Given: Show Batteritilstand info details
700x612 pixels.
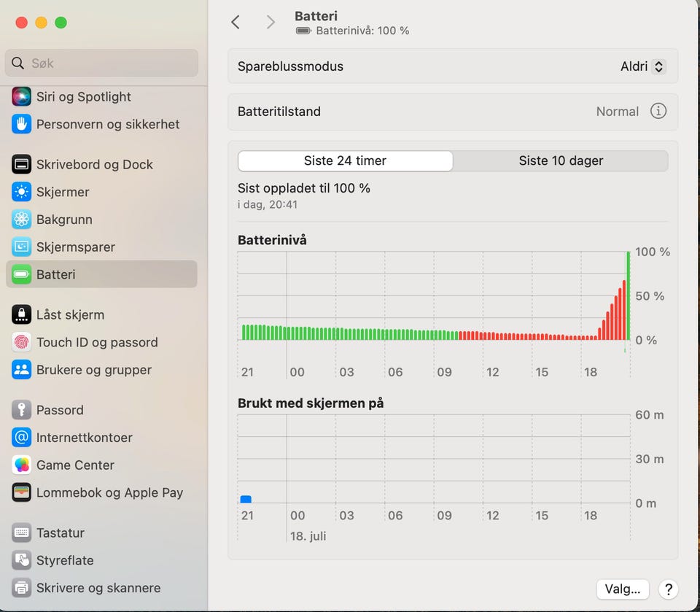Looking at the screenshot, I should tap(658, 112).
